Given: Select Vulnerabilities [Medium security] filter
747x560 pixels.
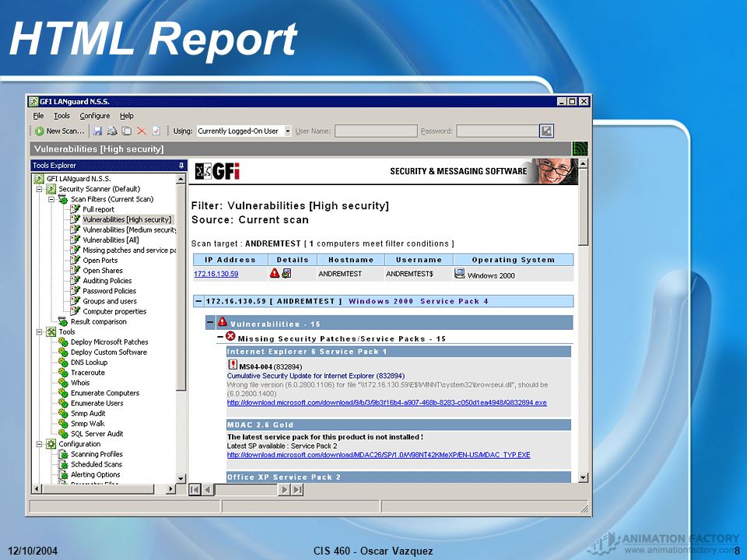Looking at the screenshot, I should 129,229.
